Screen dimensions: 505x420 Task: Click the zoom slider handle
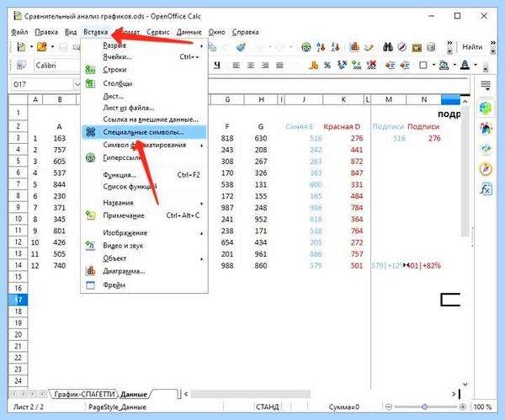[x=425, y=407]
